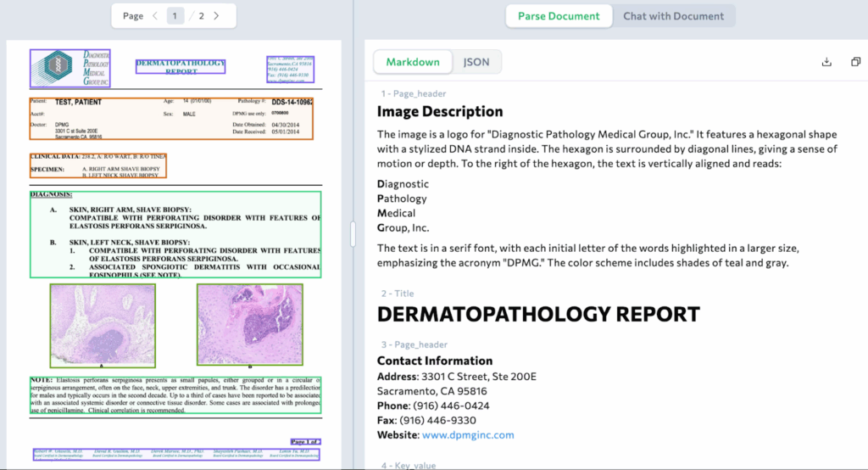Click the '2 - Title' label
The image size is (868, 470).
(397, 294)
